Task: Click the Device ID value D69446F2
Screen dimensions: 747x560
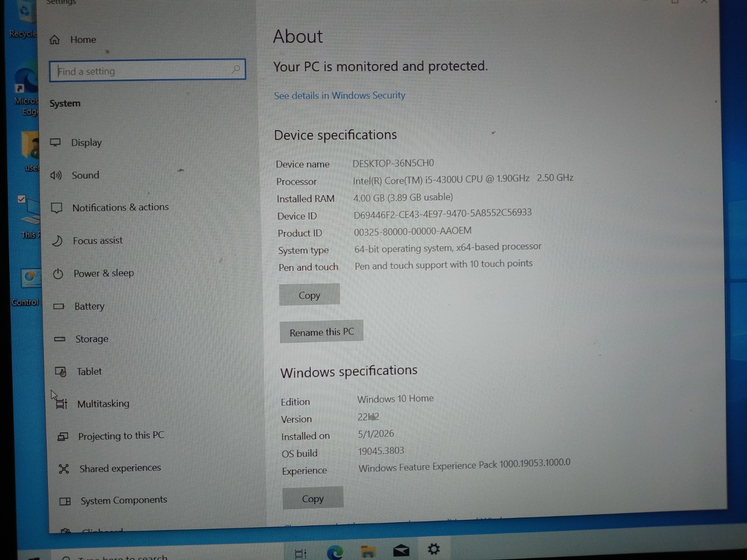Action: coord(443,214)
